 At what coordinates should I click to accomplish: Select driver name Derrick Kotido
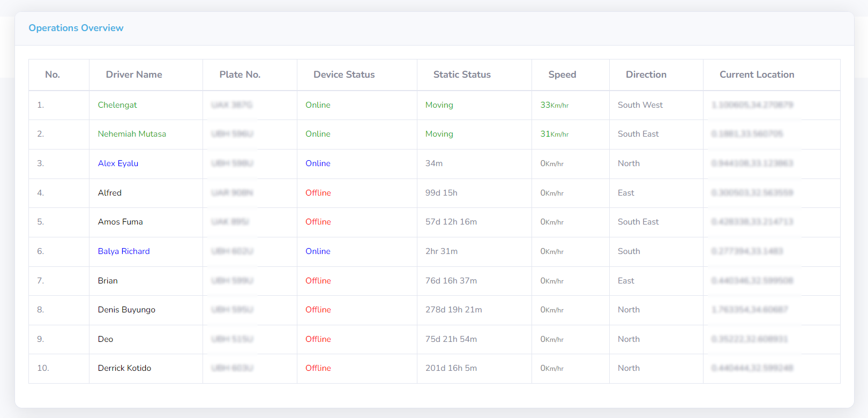(x=124, y=368)
